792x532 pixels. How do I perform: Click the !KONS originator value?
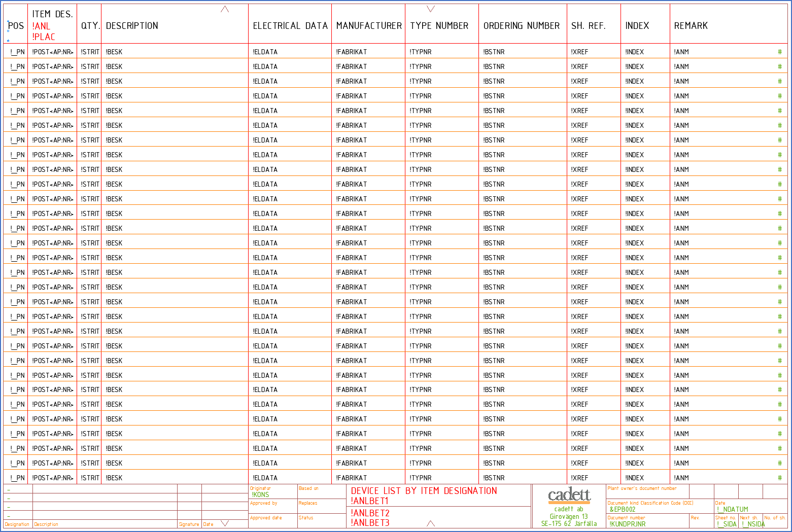pyautogui.click(x=261, y=495)
